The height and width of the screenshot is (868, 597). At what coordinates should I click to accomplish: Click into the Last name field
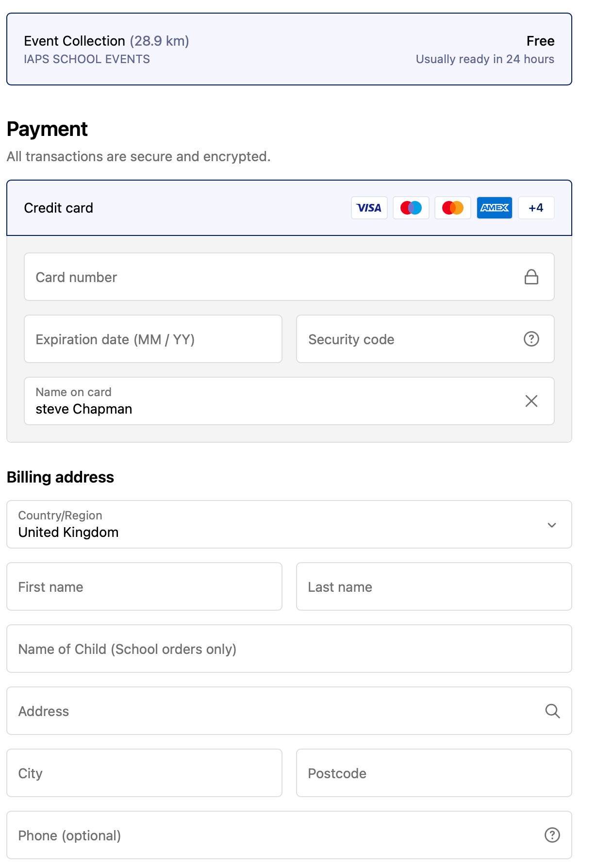point(433,586)
